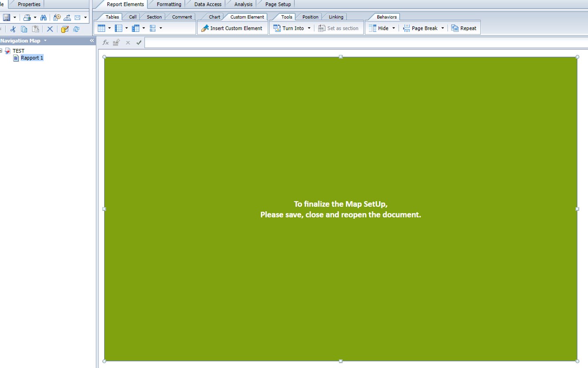588x368 pixels.
Task: Select the Tables subtab
Action: click(x=112, y=17)
